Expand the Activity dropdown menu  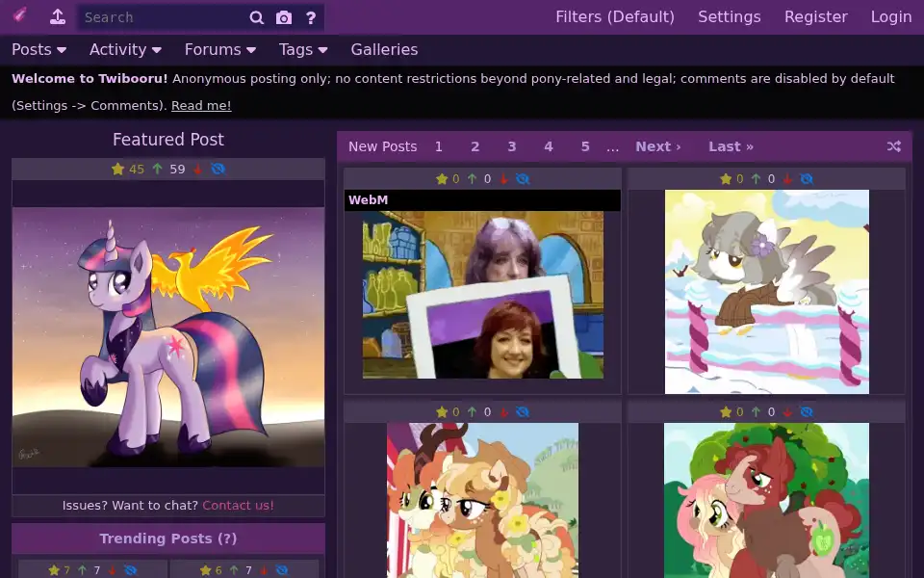pyautogui.click(x=125, y=49)
